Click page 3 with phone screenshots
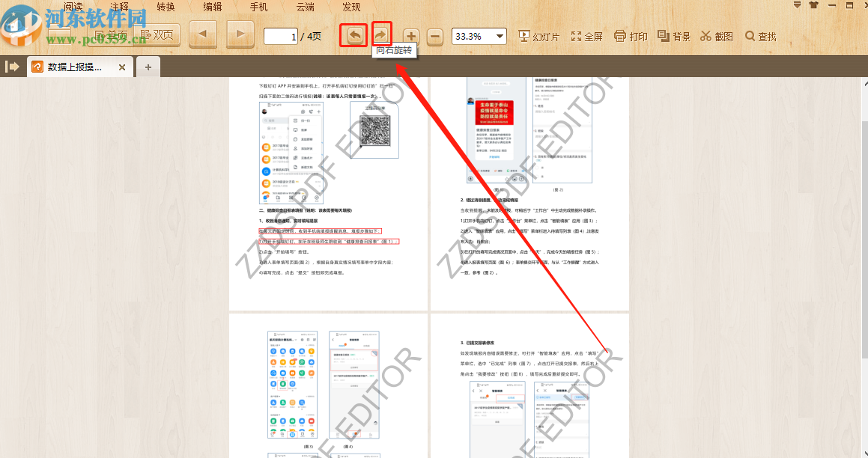 [328, 386]
